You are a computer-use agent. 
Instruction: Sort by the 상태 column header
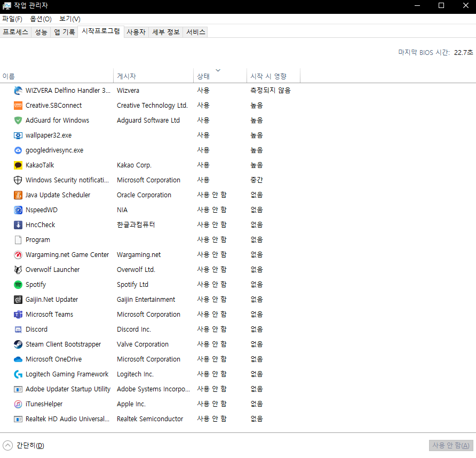pos(220,76)
